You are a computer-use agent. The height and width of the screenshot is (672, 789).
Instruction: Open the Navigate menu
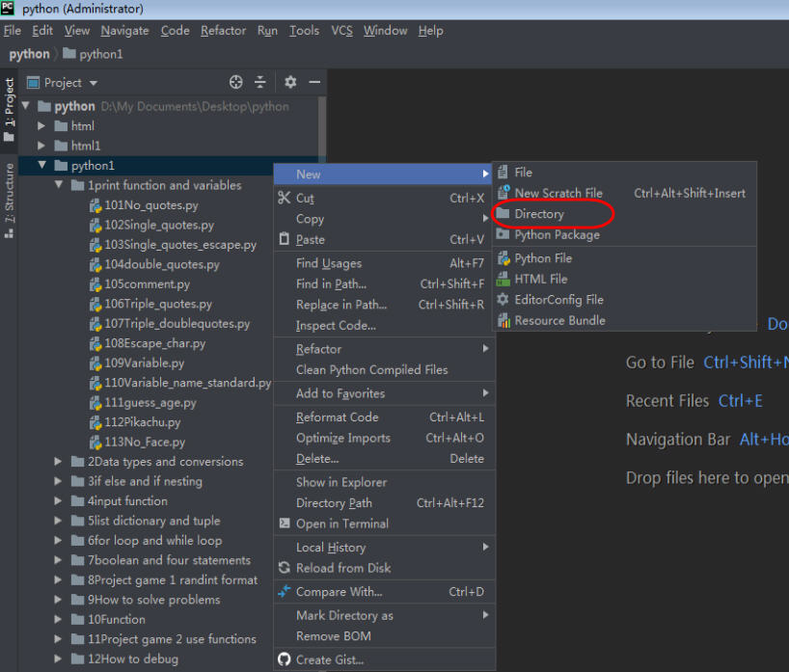124,31
